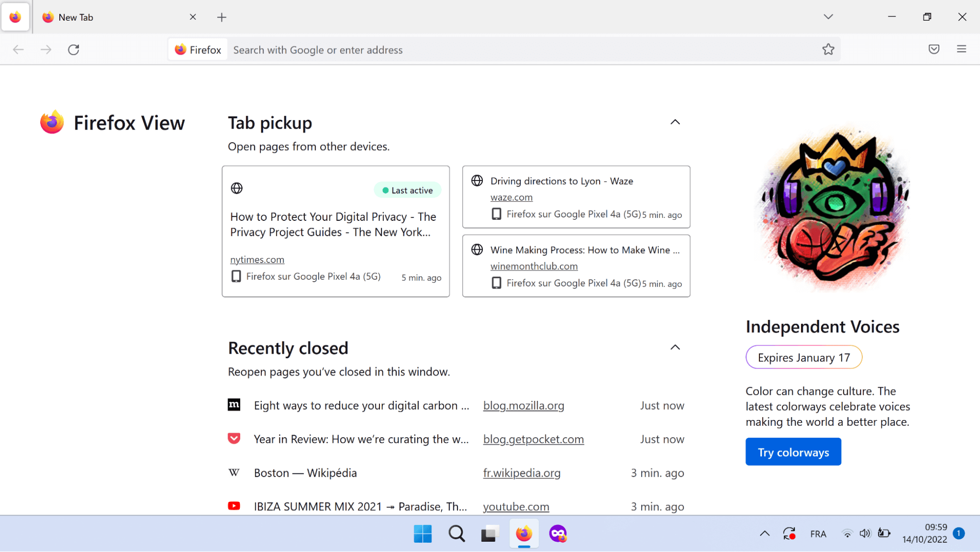Click the back navigation arrow

point(18,49)
